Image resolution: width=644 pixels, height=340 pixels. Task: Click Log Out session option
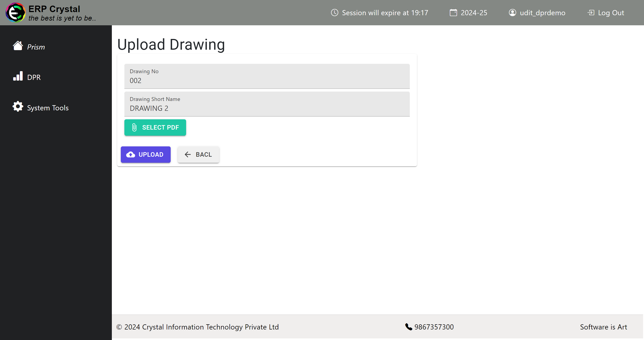click(606, 12)
